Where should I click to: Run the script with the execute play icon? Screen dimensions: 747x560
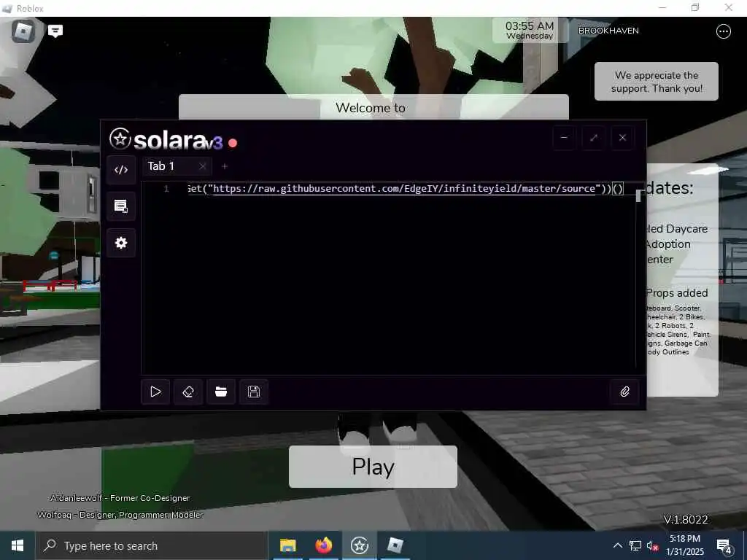pos(155,392)
